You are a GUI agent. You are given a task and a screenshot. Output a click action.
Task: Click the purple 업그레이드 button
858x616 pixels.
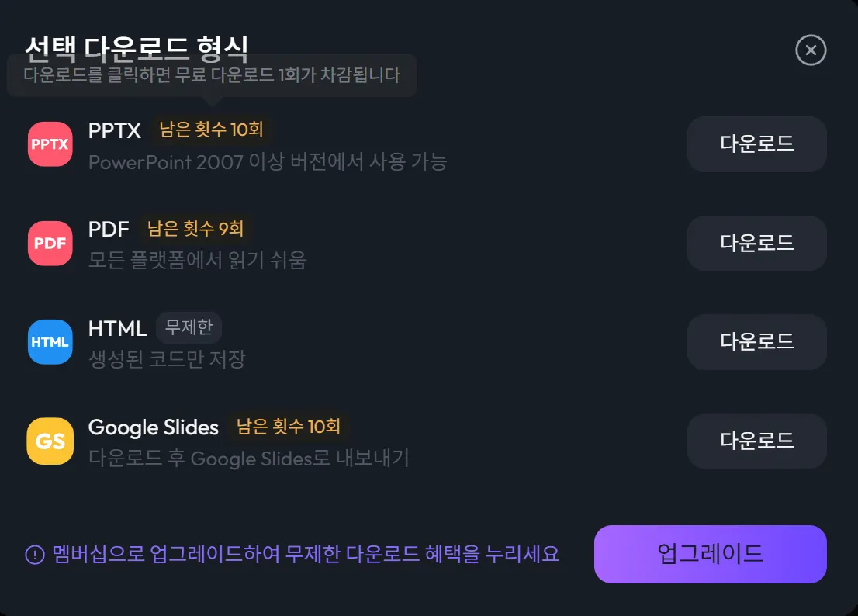click(x=710, y=554)
